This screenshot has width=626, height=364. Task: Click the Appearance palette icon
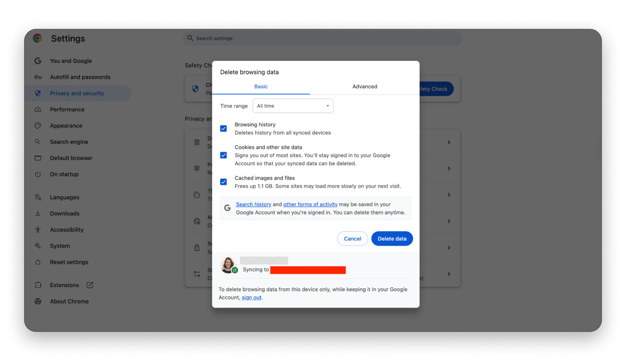38,125
